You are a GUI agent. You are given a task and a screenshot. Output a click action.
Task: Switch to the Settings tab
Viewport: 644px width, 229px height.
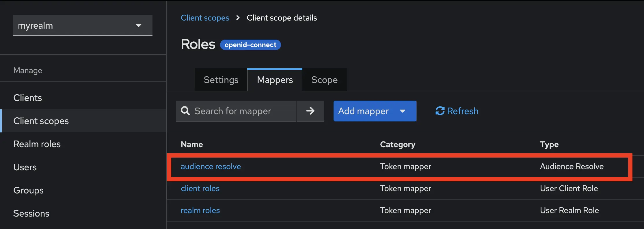pos(221,80)
